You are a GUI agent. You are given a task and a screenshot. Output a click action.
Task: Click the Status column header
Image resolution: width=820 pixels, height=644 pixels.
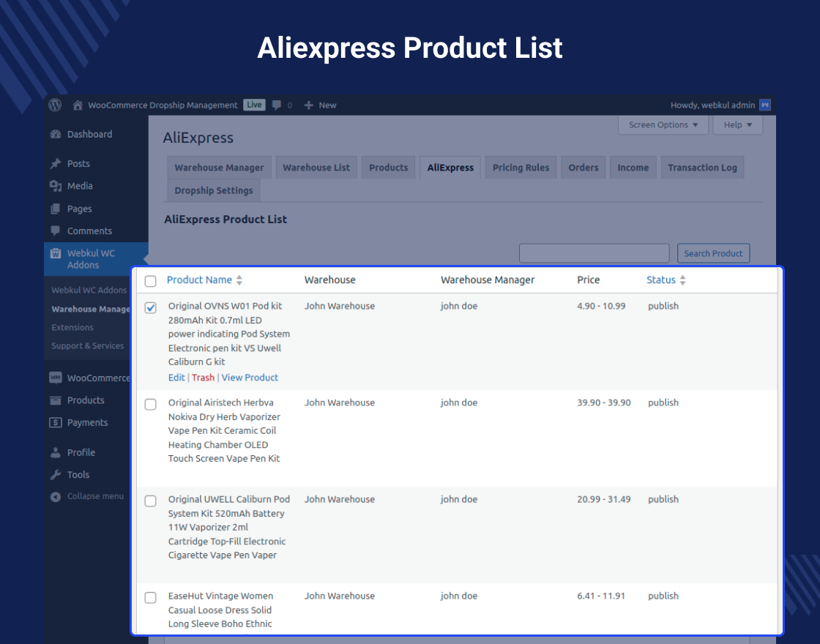click(661, 280)
